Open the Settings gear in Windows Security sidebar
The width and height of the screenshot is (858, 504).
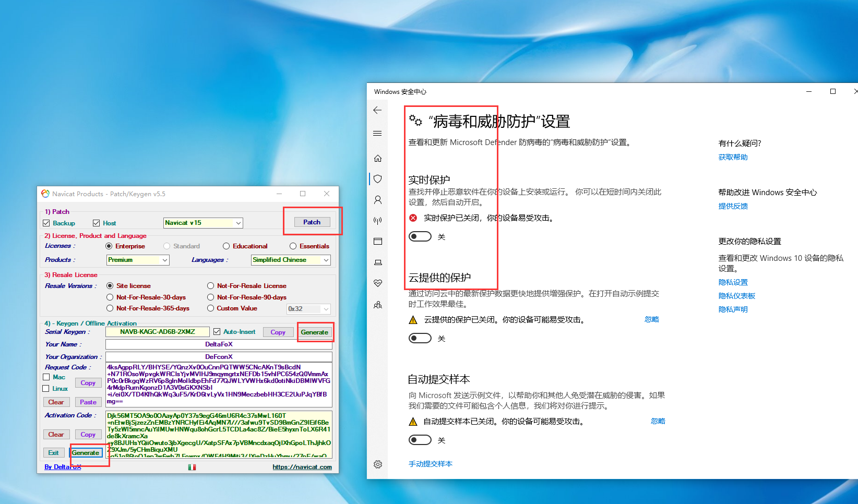click(378, 464)
